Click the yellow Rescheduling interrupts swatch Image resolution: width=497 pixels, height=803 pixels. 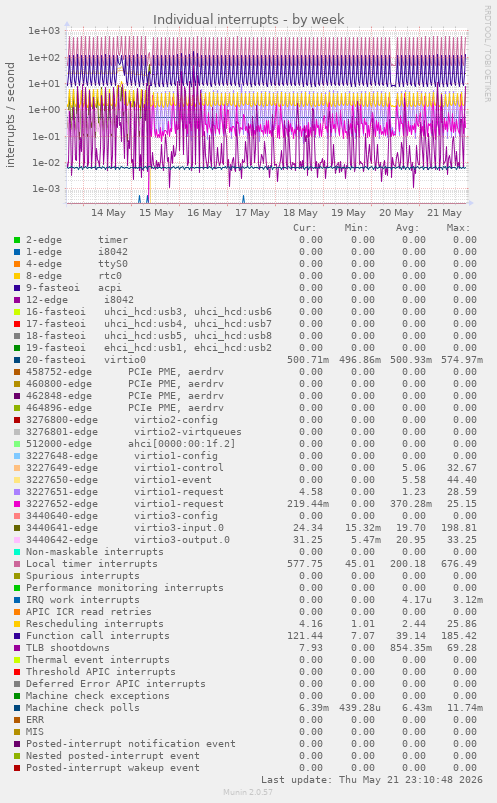click(x=17, y=624)
